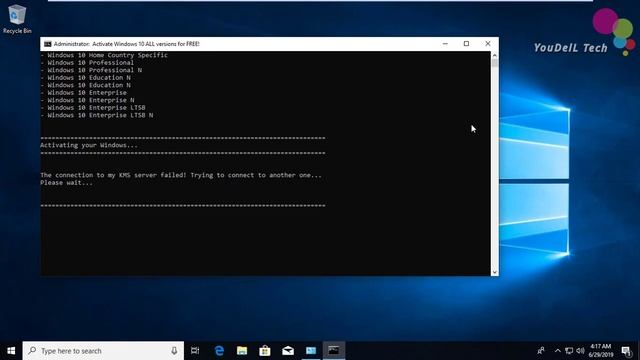The height and width of the screenshot is (360, 640).
Task: Open File Explorer from the taskbar
Action: (x=242, y=351)
